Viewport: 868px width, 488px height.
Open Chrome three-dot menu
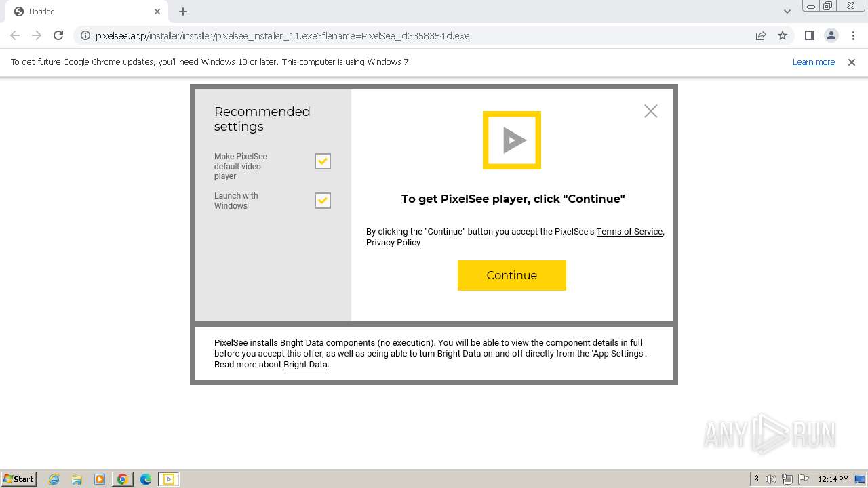(853, 35)
